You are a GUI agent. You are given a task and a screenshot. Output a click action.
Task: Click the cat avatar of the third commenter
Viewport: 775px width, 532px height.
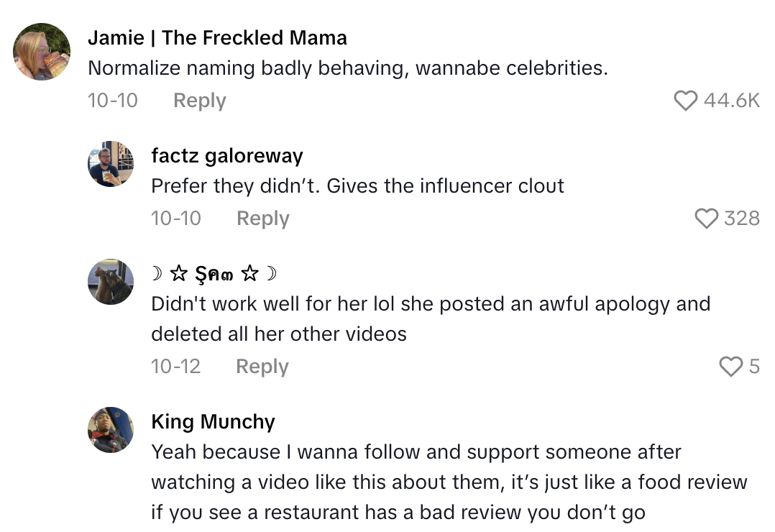click(x=111, y=282)
